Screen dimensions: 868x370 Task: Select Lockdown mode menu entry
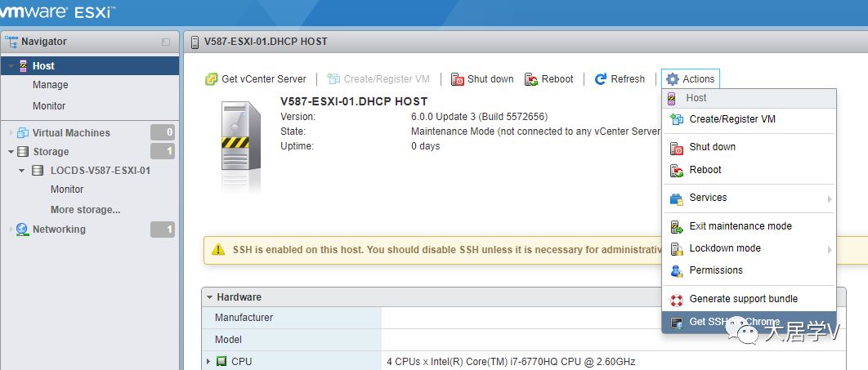coord(749,247)
